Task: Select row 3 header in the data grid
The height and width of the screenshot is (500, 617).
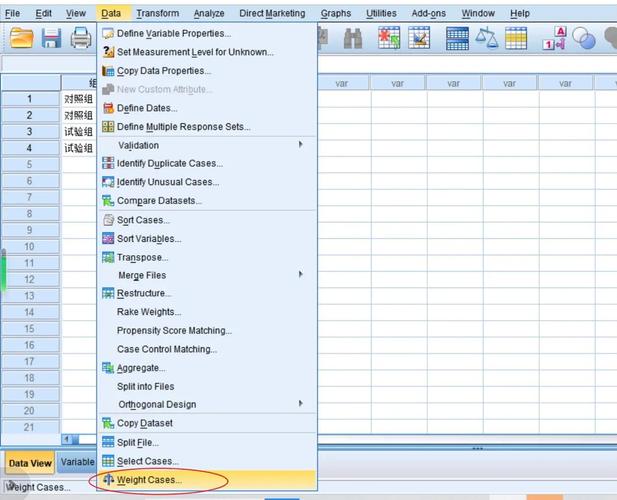Action: click(29, 131)
